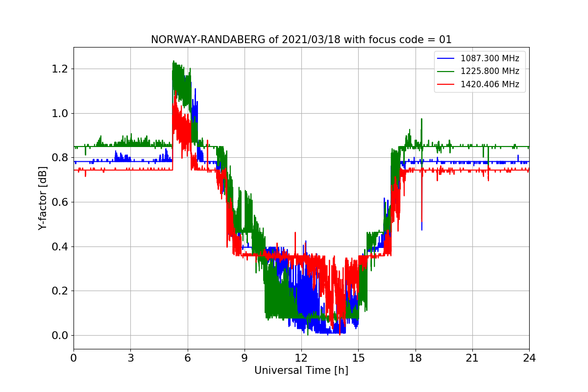Click x-axis tick label 15
The width and height of the screenshot is (588, 392).
(x=358, y=358)
